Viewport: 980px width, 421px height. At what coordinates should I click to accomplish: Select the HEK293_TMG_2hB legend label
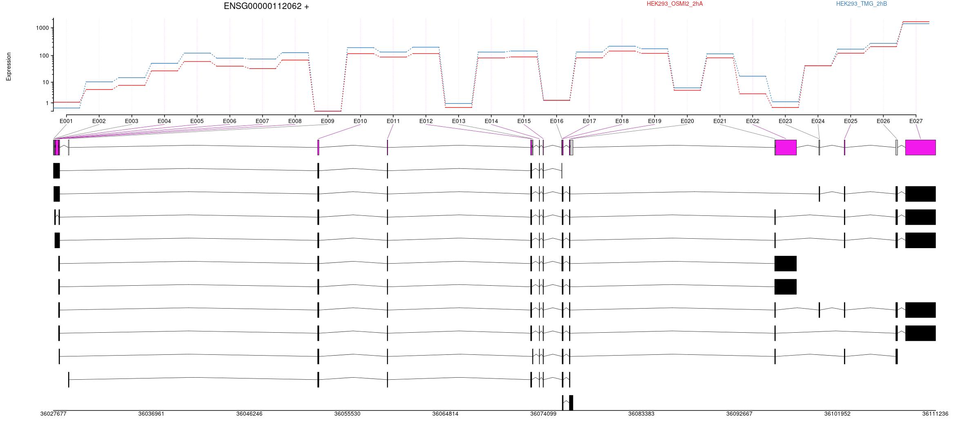(862, 4)
